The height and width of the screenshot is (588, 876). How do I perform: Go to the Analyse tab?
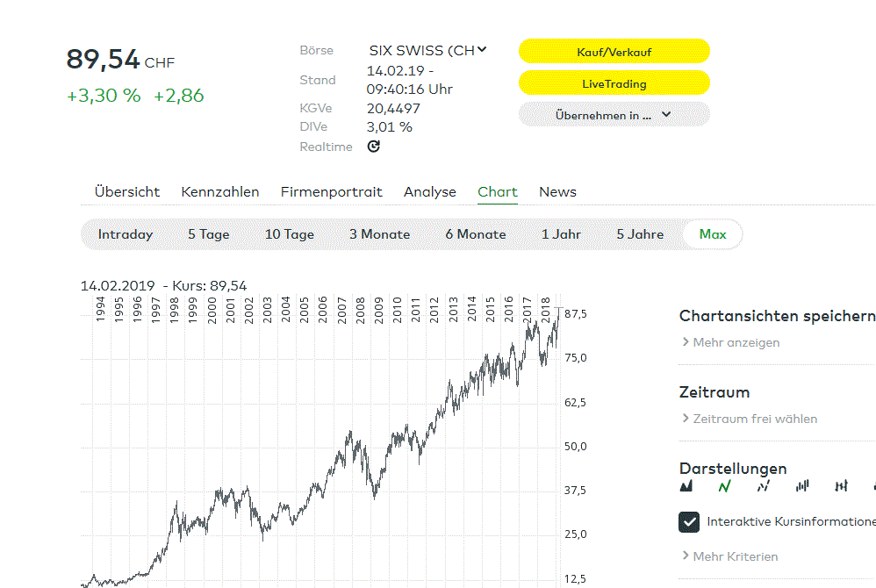[430, 192]
